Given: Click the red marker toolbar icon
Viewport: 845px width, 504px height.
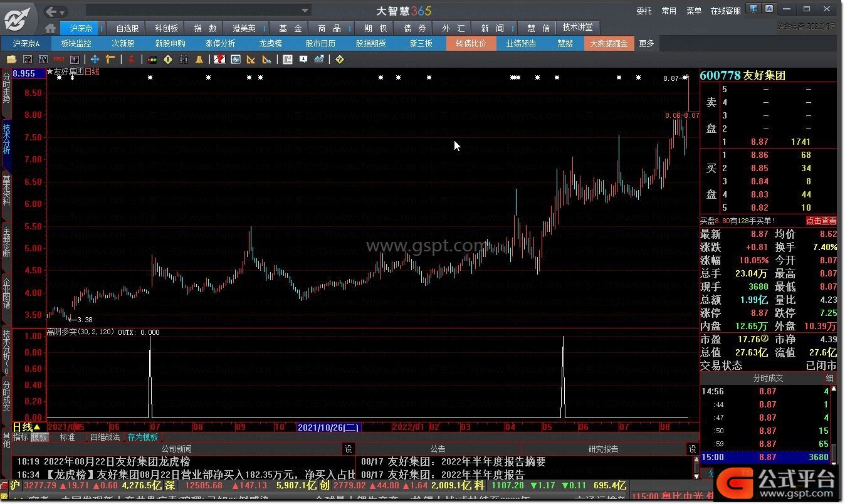Looking at the screenshot, I should pos(131,60).
